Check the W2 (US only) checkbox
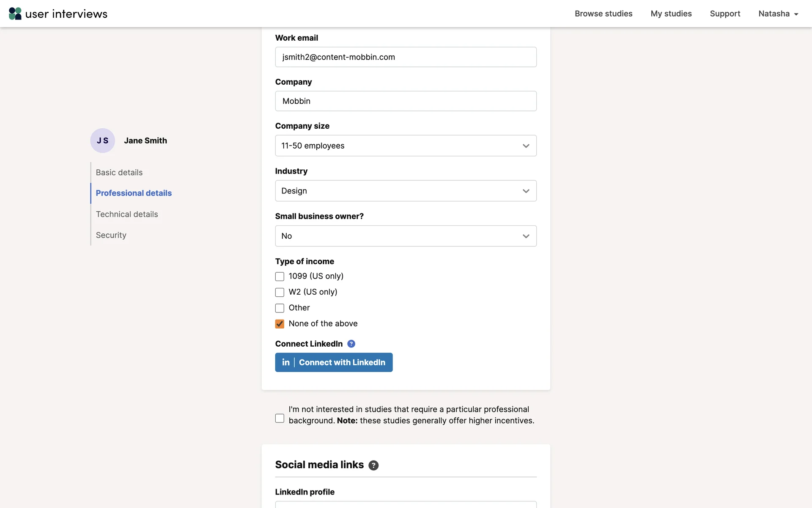The height and width of the screenshot is (508, 812). point(280,292)
